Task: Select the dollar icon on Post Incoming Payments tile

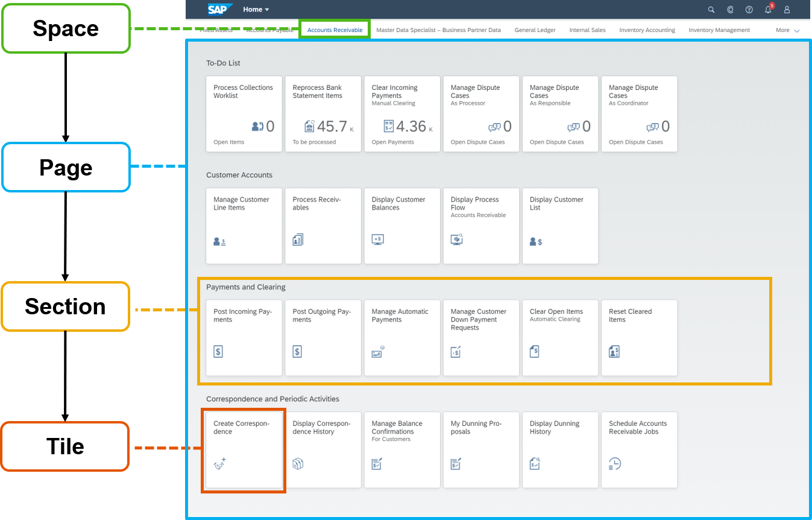Action: click(x=218, y=350)
